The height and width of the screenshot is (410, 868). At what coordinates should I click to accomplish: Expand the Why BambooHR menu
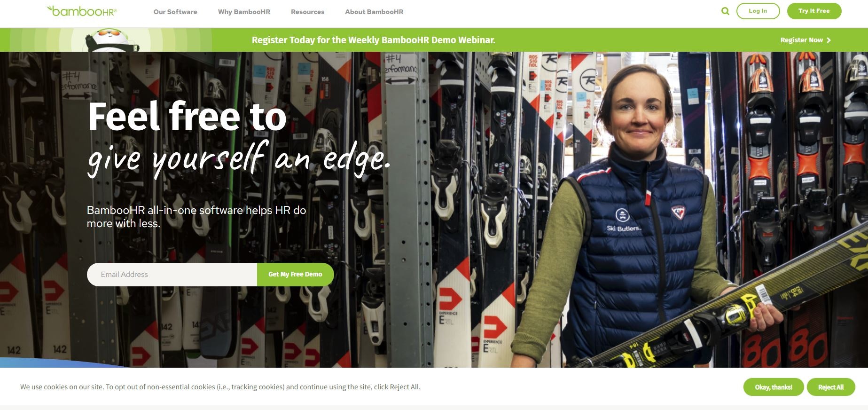tap(244, 12)
